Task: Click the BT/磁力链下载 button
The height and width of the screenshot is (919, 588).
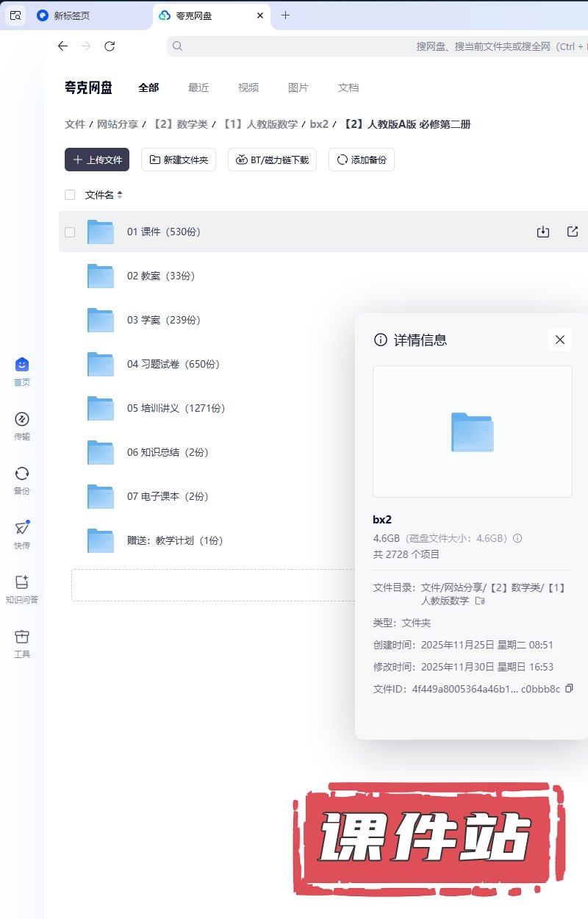Action: [x=272, y=160]
